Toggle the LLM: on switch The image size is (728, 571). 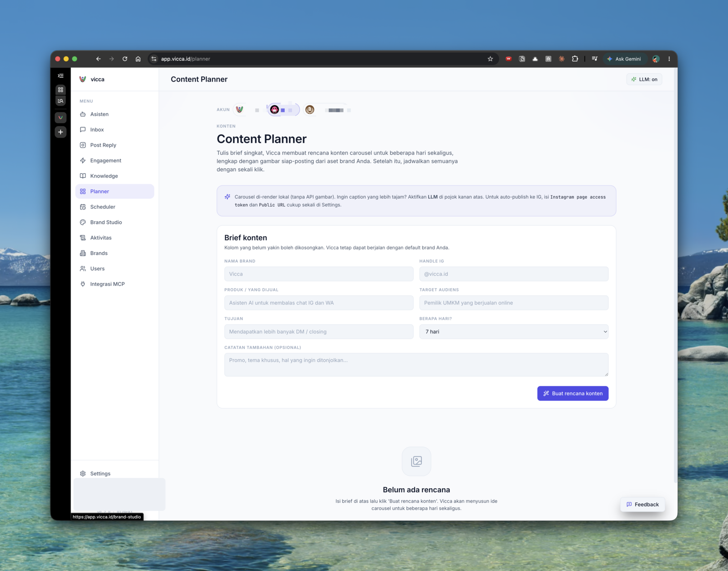pos(644,79)
